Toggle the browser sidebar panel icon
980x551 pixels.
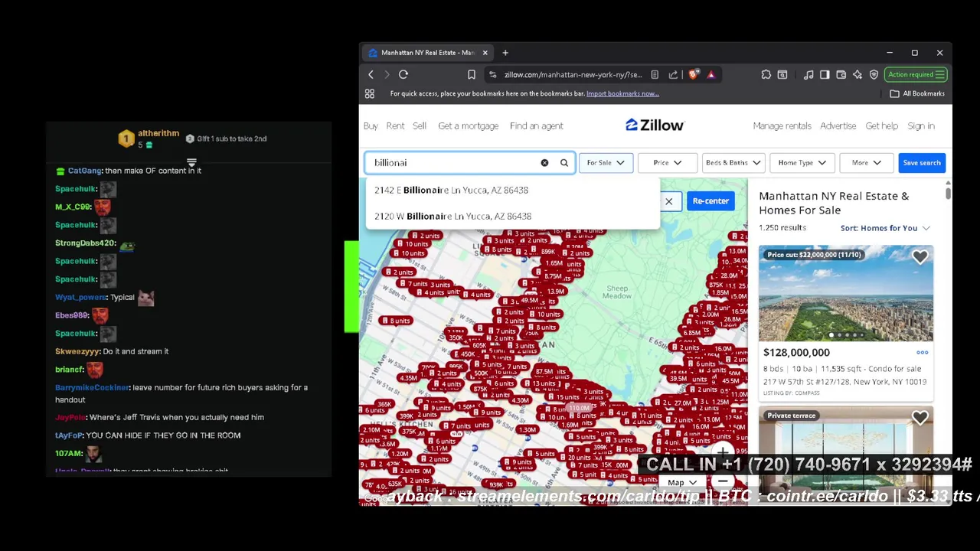pos(825,74)
